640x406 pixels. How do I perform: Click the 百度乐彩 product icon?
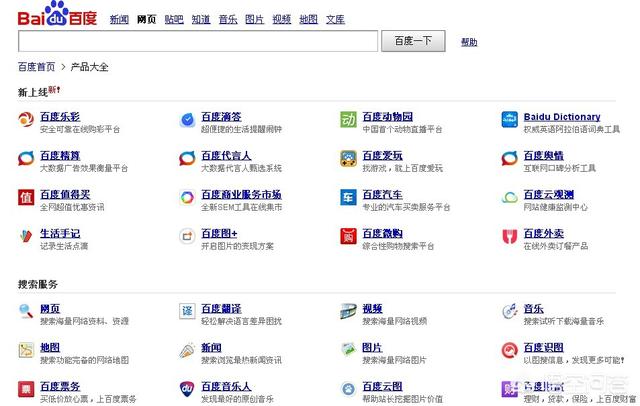pos(26,119)
